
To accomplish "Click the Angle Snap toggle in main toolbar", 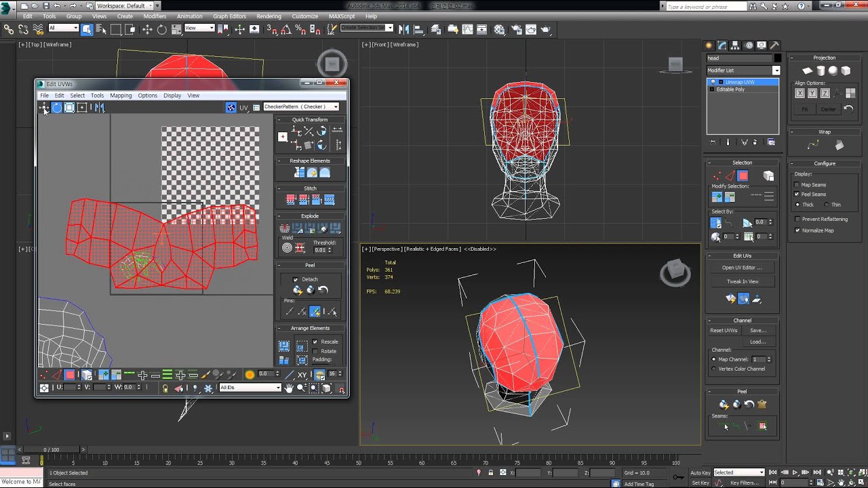I will (287, 29).
